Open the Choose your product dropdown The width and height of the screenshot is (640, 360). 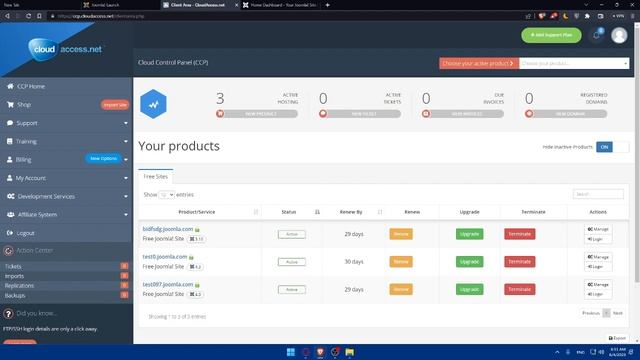click(574, 63)
